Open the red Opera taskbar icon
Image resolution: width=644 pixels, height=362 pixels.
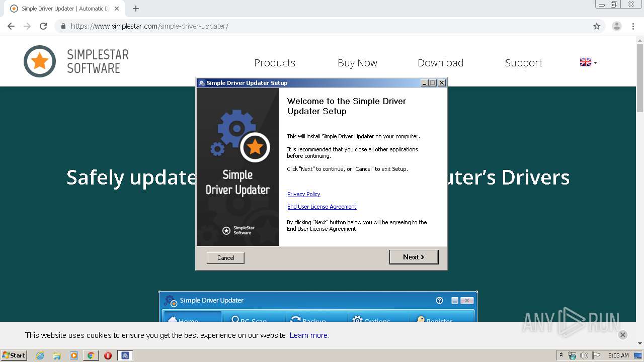(108, 355)
